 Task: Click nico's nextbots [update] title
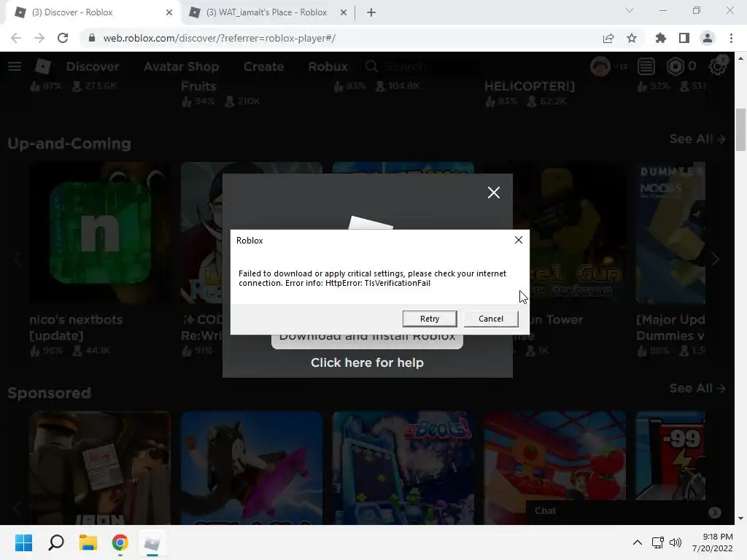tap(76, 327)
